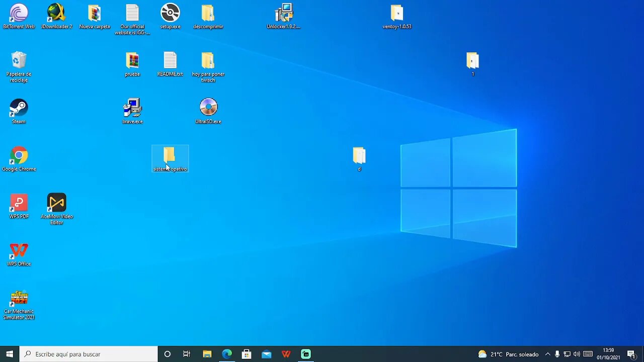Screen dimensions: 644x362
Task: Open the weather widget showing 21°C
Action: tap(508, 354)
